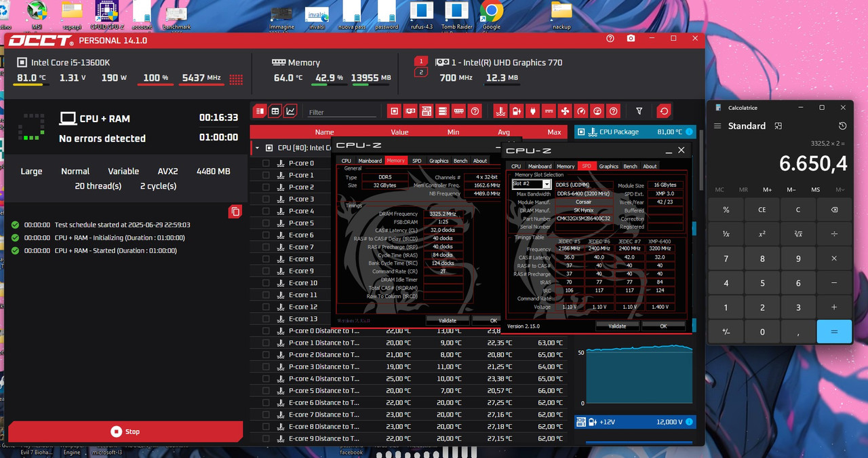Copy the test log with the clipboard icon

point(235,212)
